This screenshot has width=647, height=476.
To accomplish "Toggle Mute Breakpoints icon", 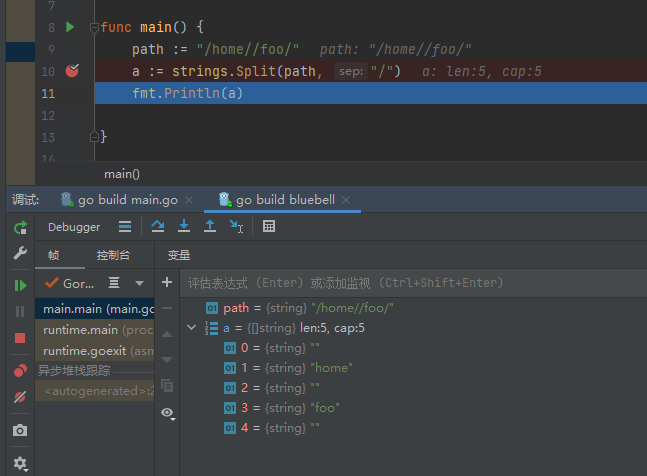I will [x=20, y=397].
